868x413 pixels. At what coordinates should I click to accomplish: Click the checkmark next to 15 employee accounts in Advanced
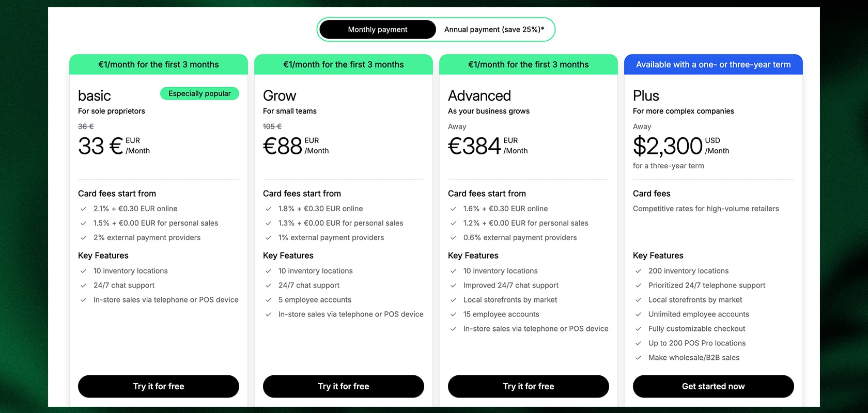click(x=453, y=314)
